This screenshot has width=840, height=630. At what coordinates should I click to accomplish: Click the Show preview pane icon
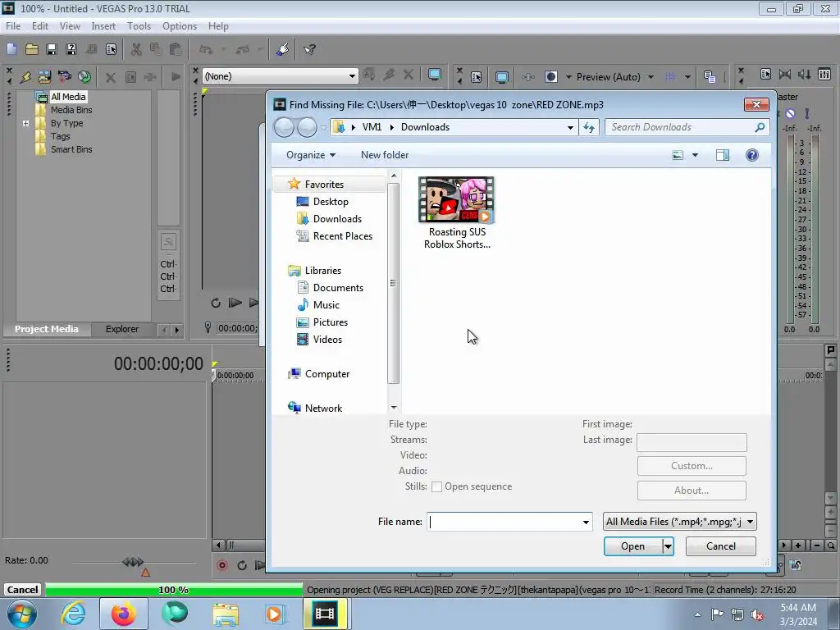point(722,155)
